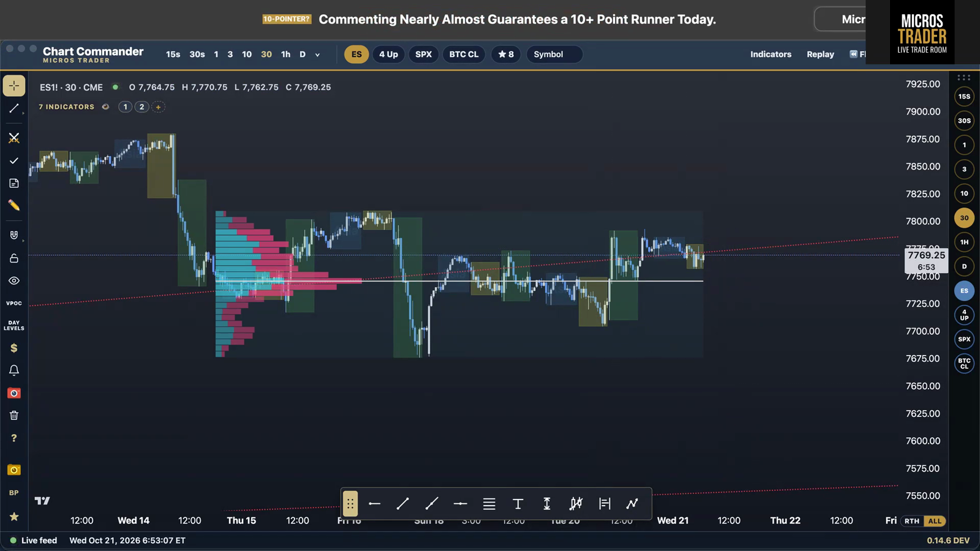Click the checkmark icon in left sidebar
This screenshot has width=980, height=551.
[14, 160]
